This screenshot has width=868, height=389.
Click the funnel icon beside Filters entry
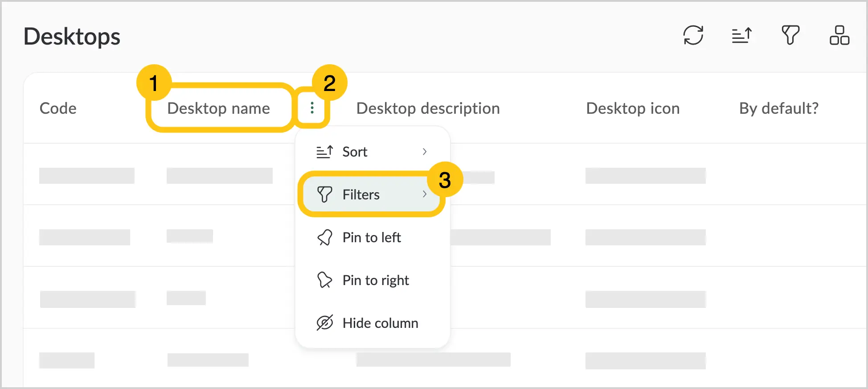click(324, 194)
